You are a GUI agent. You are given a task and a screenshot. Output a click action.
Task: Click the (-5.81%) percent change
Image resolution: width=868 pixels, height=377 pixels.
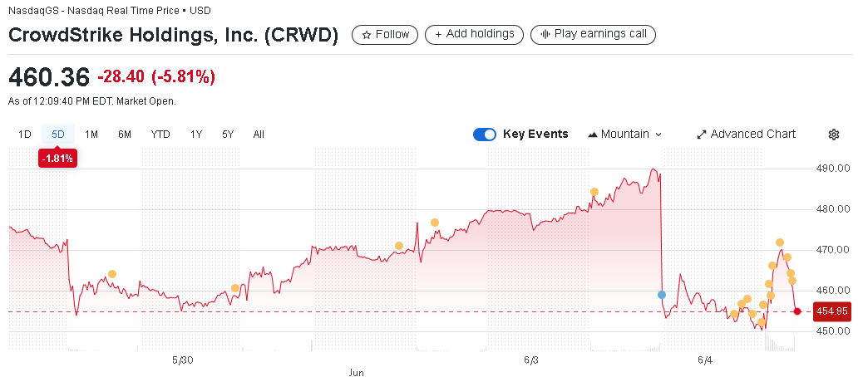coord(183,77)
